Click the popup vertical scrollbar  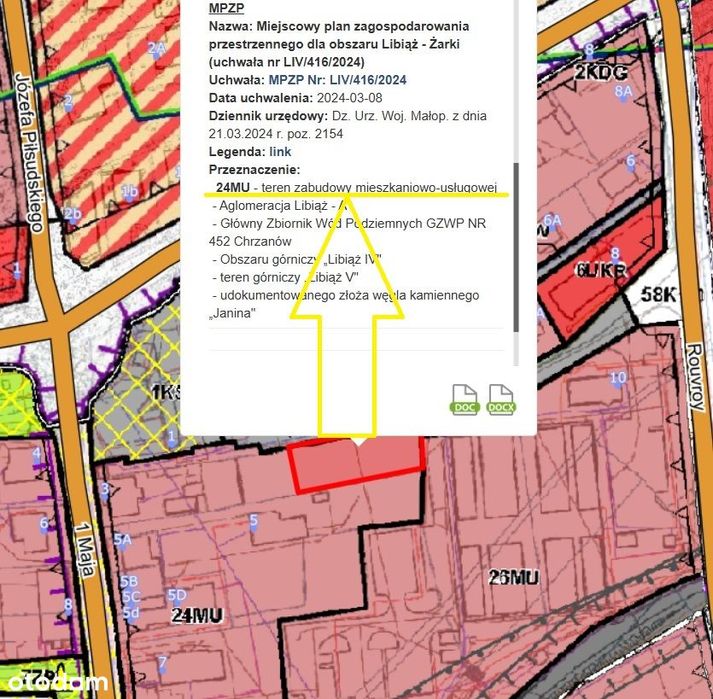pos(516,248)
